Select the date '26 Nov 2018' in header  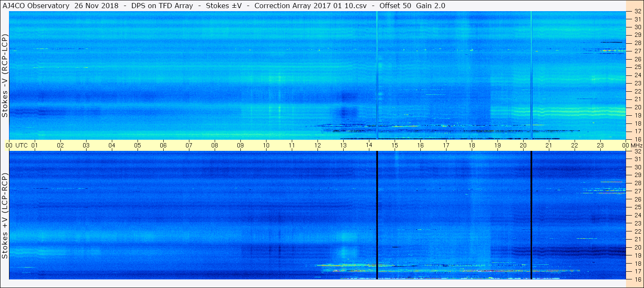click(97, 6)
